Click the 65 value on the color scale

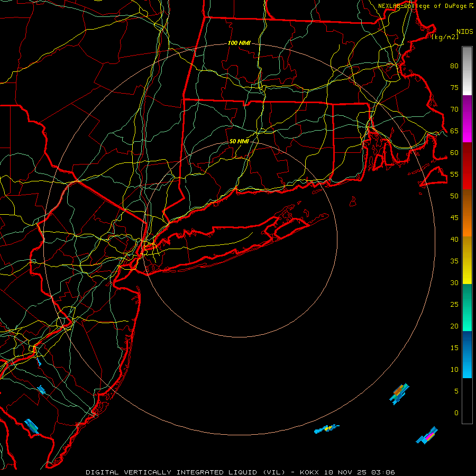(x=454, y=131)
